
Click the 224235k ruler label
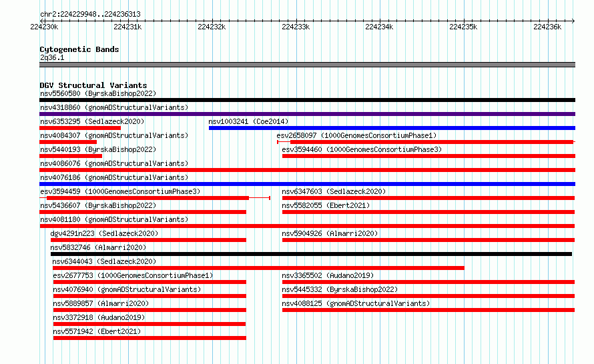(463, 27)
